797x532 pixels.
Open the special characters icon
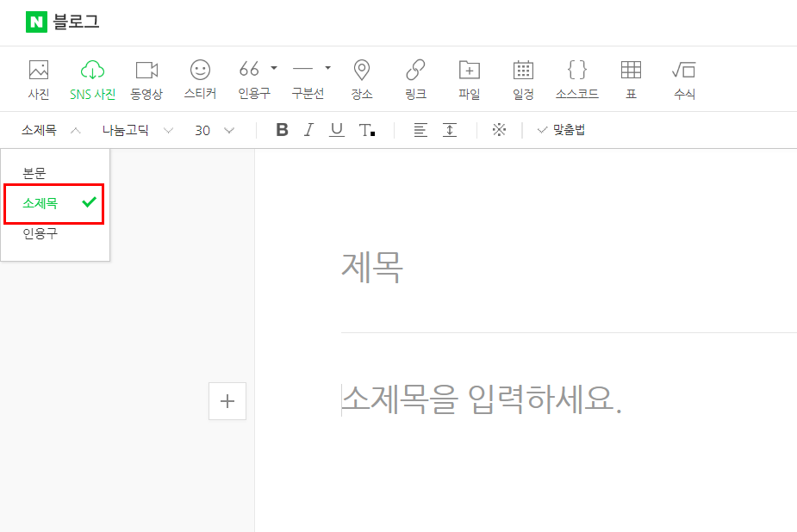[x=499, y=130]
